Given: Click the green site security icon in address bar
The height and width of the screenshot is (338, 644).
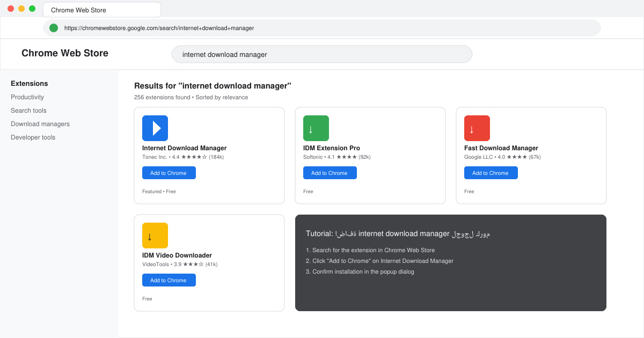Looking at the screenshot, I should 54,28.
